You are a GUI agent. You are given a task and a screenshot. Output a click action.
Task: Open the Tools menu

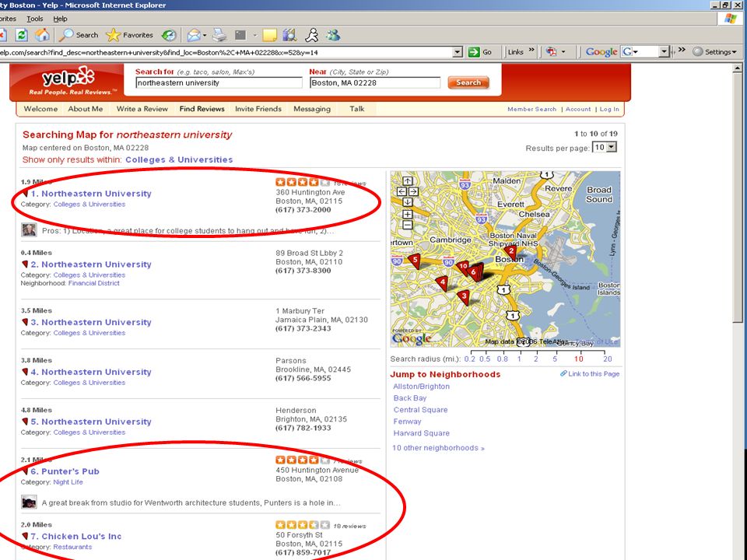coord(34,19)
